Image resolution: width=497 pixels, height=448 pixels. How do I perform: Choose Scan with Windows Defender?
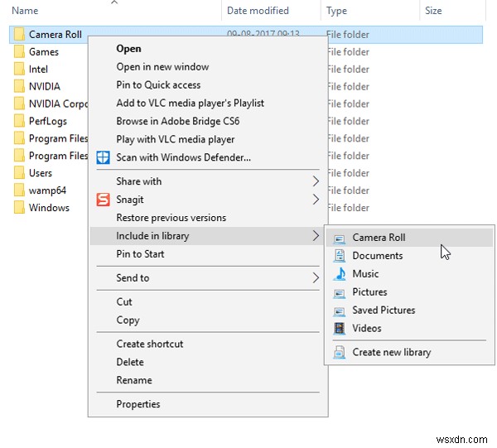tap(184, 157)
